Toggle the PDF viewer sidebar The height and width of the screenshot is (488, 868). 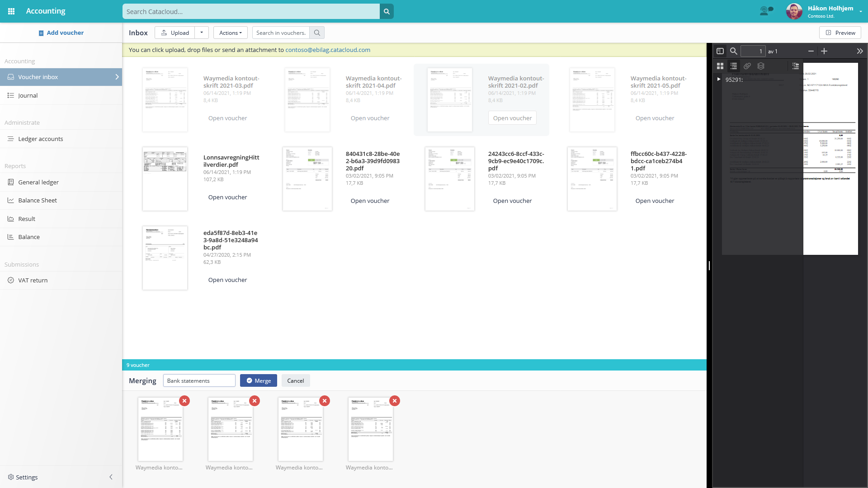(720, 51)
